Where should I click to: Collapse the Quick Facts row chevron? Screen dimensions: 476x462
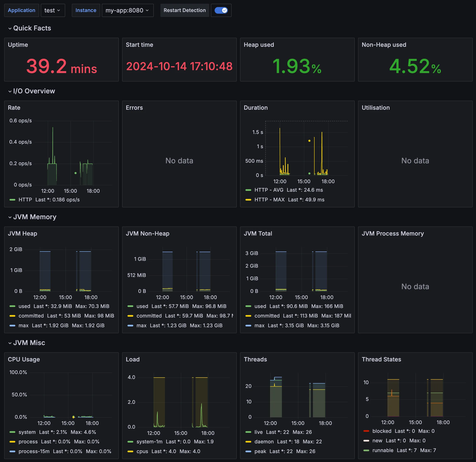(x=10, y=28)
